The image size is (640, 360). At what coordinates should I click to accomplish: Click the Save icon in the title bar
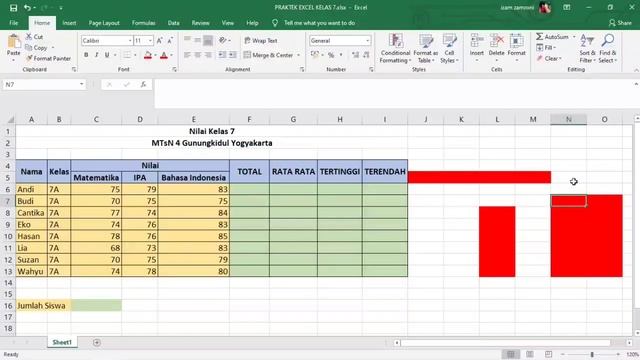coord(13,8)
